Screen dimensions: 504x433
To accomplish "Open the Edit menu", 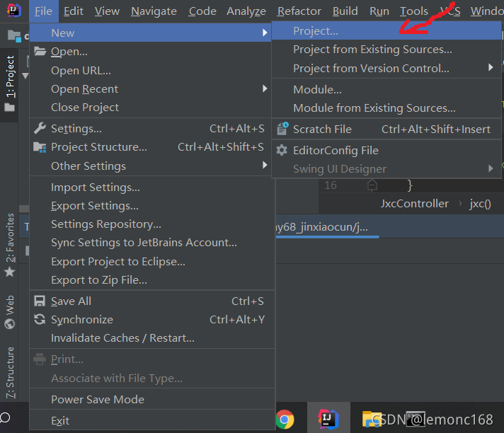I will [x=74, y=11].
